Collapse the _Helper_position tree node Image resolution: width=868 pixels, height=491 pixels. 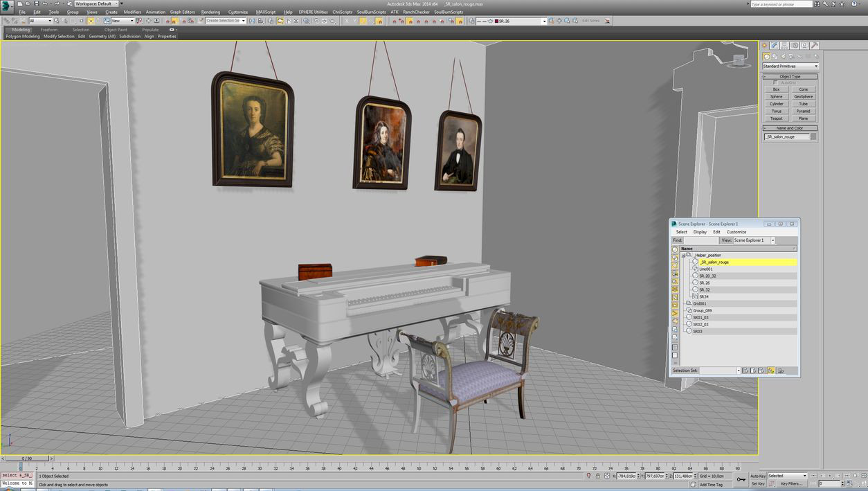click(683, 256)
